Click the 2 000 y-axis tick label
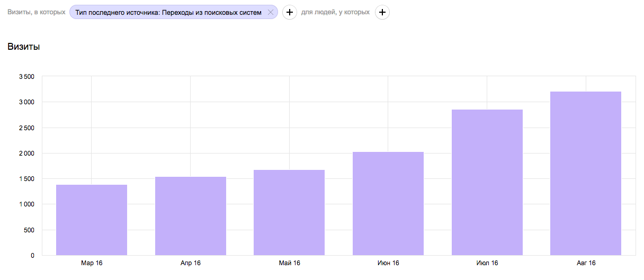644x280 pixels. coord(26,153)
